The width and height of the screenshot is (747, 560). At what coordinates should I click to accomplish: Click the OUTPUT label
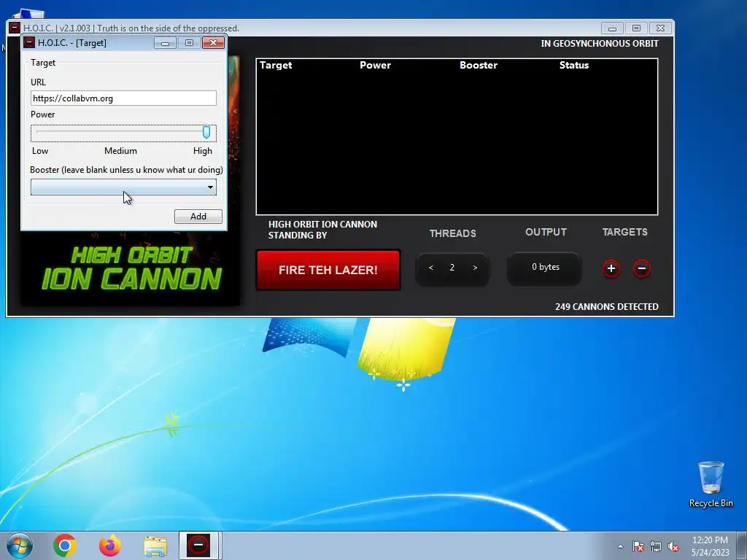coord(546,232)
